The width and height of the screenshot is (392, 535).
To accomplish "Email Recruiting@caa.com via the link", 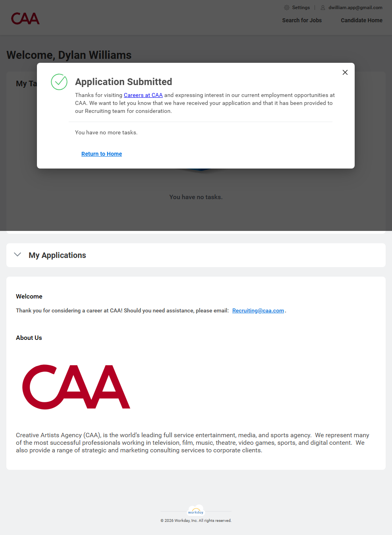I will (x=258, y=310).
